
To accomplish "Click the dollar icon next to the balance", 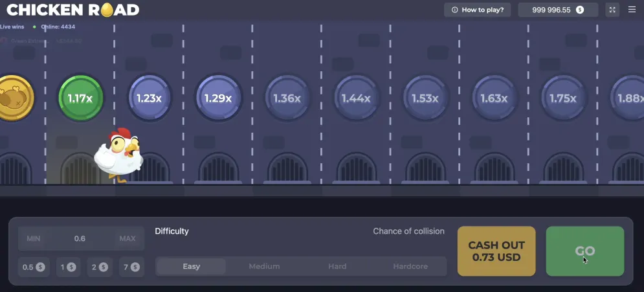I will (580, 10).
